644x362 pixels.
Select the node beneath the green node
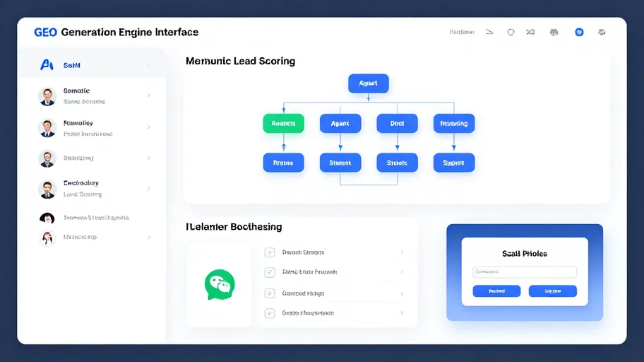(283, 163)
